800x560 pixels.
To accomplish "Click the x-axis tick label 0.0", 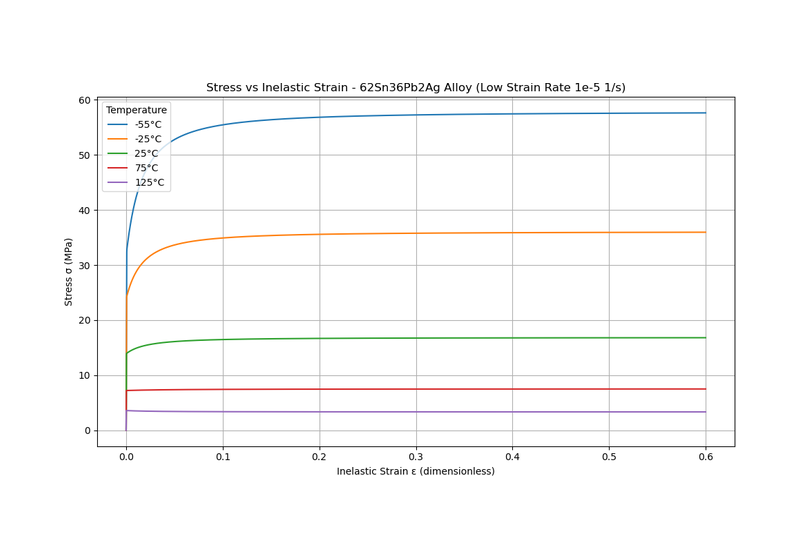I will [x=127, y=457].
